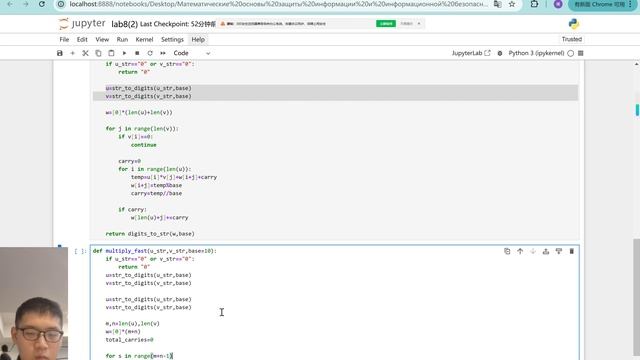Open the File menu

tap(64, 40)
